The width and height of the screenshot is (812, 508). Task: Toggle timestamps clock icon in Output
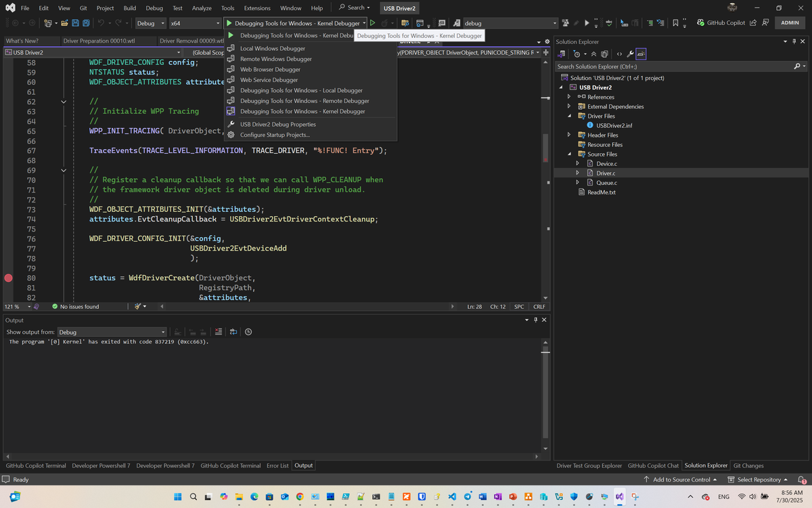[248, 332]
